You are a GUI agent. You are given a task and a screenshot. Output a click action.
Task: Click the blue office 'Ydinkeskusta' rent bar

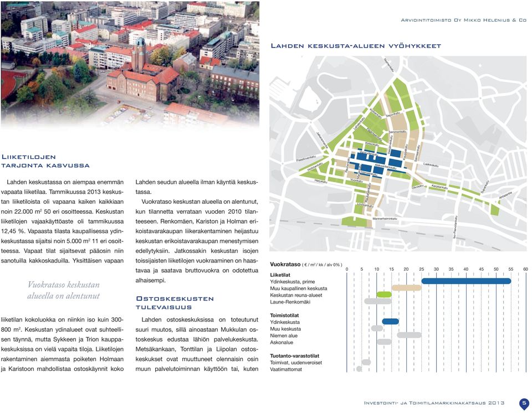391,322
